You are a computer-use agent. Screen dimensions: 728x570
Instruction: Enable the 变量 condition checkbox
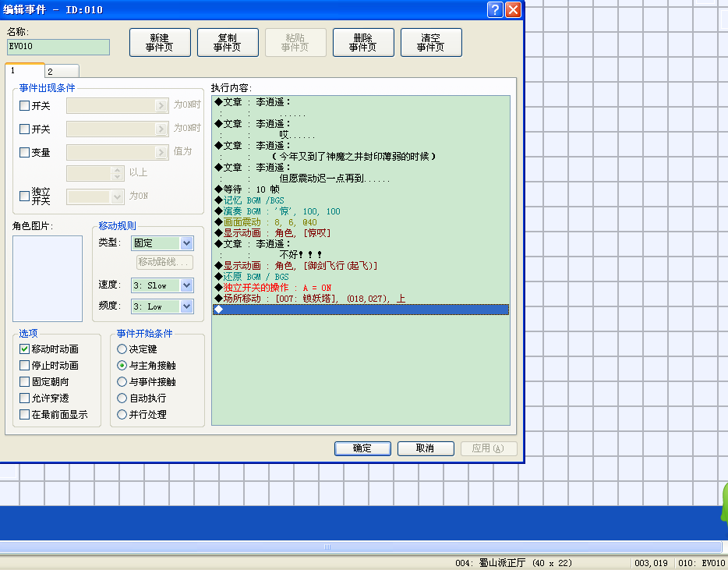(25, 152)
